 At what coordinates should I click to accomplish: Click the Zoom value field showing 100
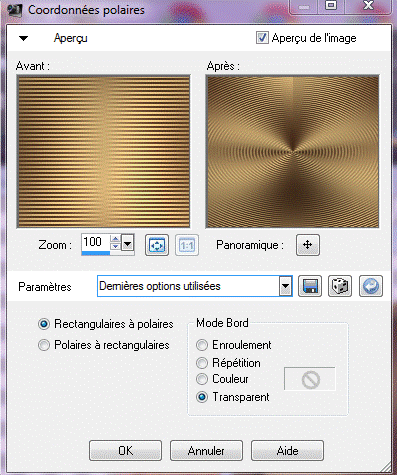pyautogui.click(x=96, y=242)
